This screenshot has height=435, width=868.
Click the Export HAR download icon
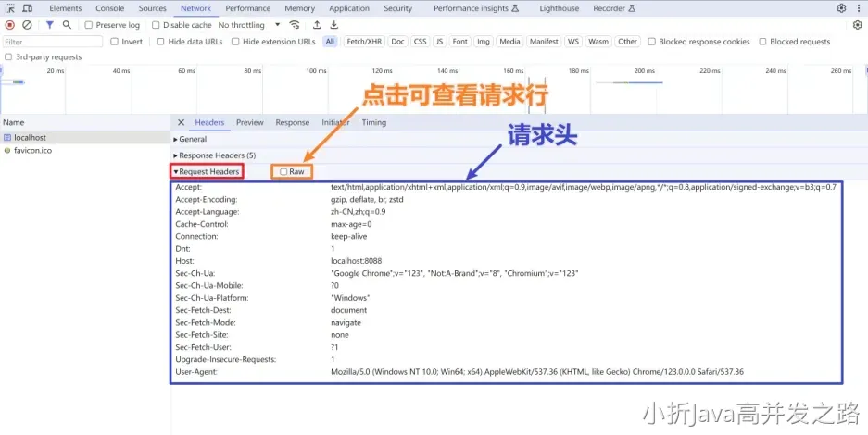334,25
